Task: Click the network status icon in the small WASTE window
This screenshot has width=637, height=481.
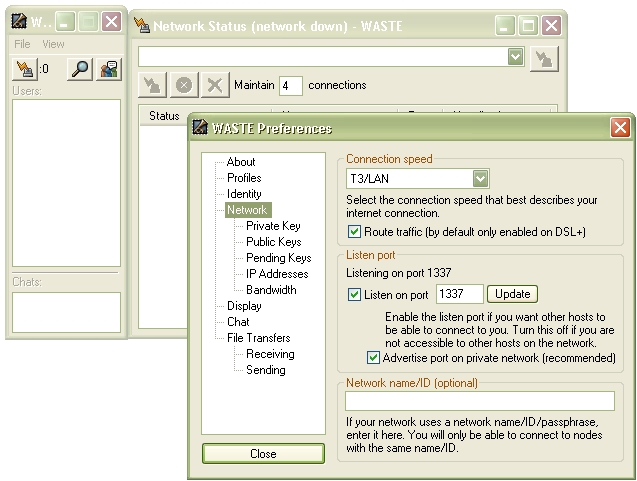Action: click(x=25, y=69)
